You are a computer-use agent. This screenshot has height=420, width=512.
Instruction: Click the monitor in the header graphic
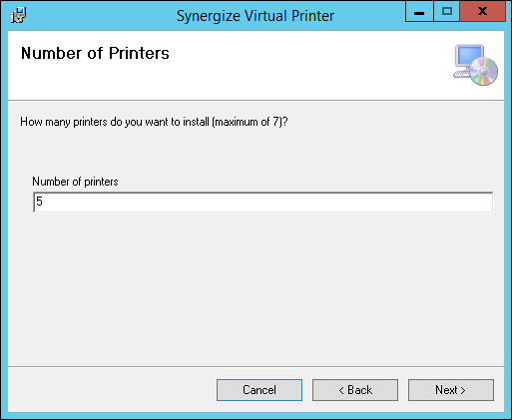click(469, 57)
